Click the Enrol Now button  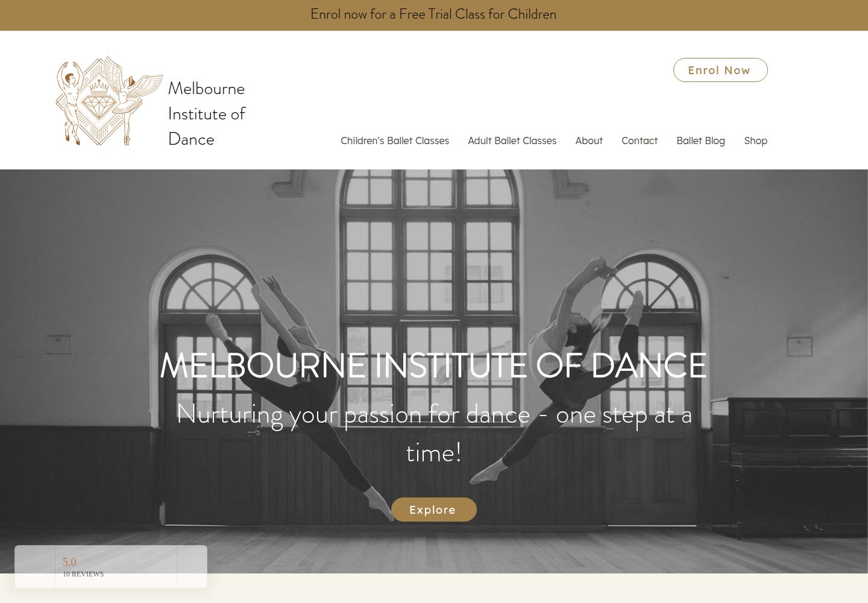720,70
